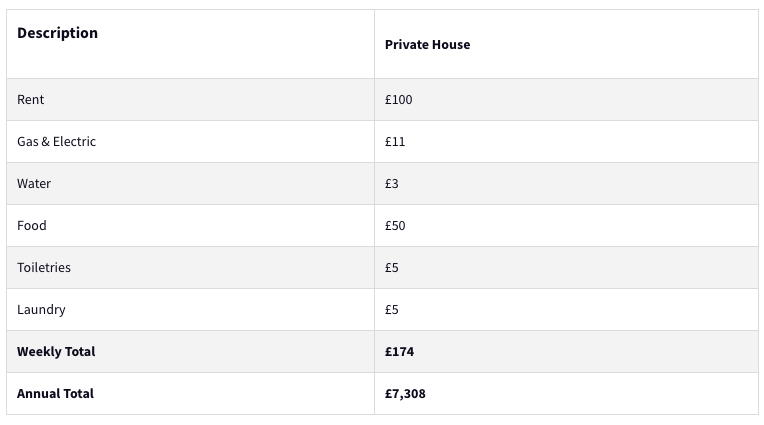Select the Rent row label
Image resolution: width=764 pixels, height=425 pixels.
click(31, 100)
